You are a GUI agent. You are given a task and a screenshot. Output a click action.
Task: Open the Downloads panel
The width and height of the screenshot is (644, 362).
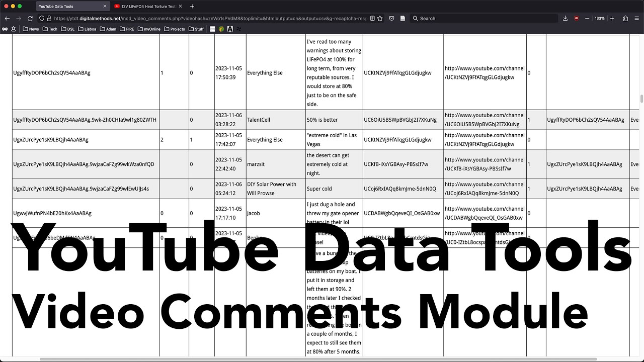point(566,18)
